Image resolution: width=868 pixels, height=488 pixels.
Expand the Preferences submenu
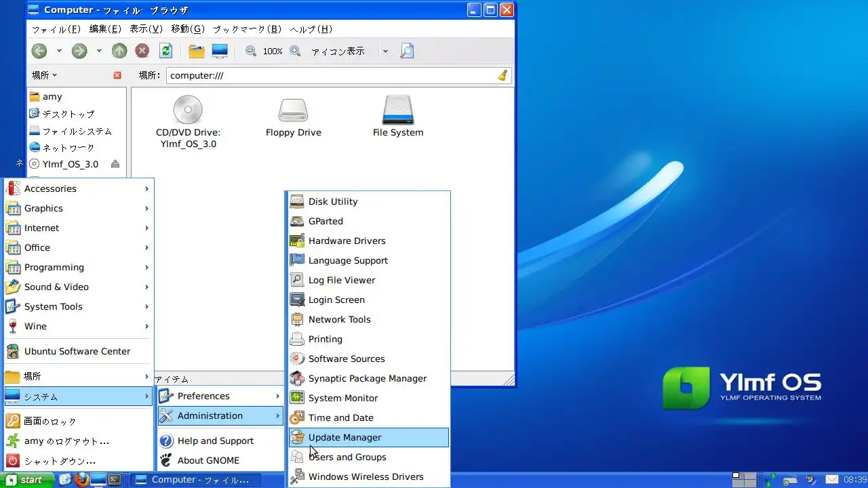220,396
